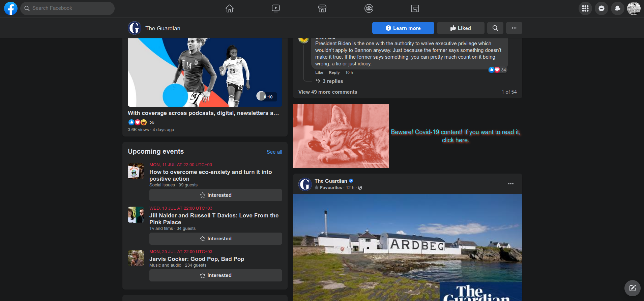Open the account profile picture menu
This screenshot has height=301, width=644.
tap(634, 8)
